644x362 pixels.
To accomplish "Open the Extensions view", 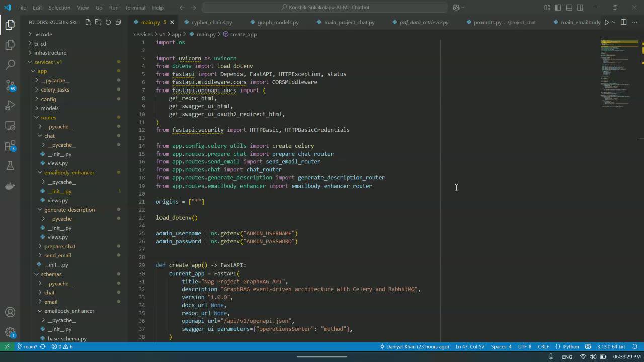I will click(x=10, y=146).
